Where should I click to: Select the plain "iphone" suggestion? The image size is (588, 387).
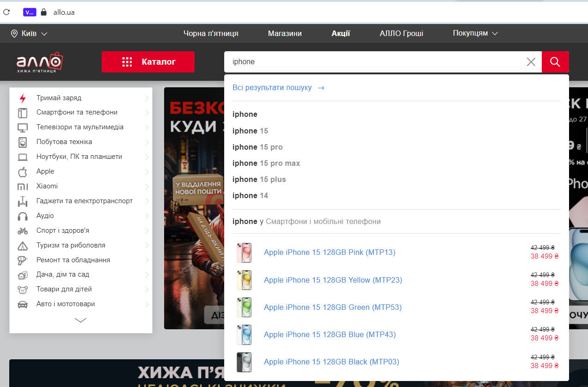pos(245,114)
